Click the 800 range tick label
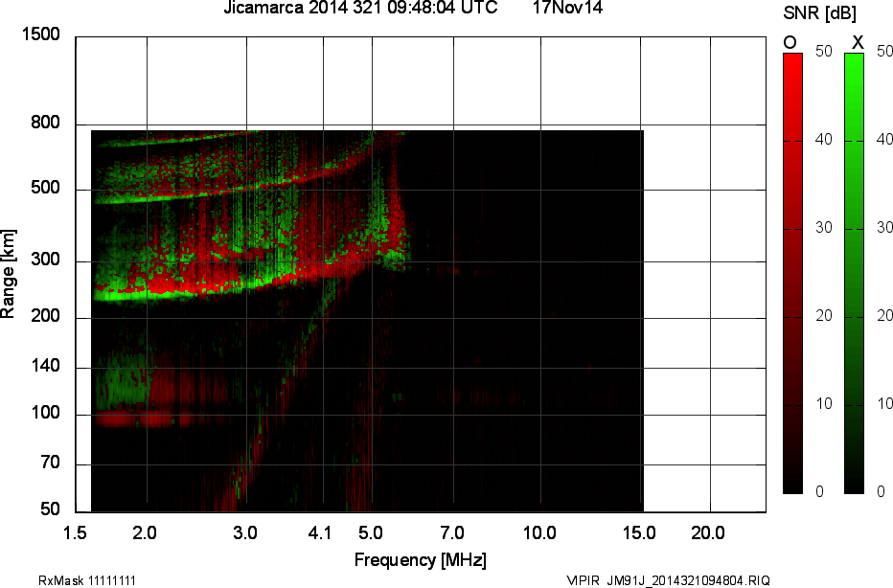 click(45, 124)
